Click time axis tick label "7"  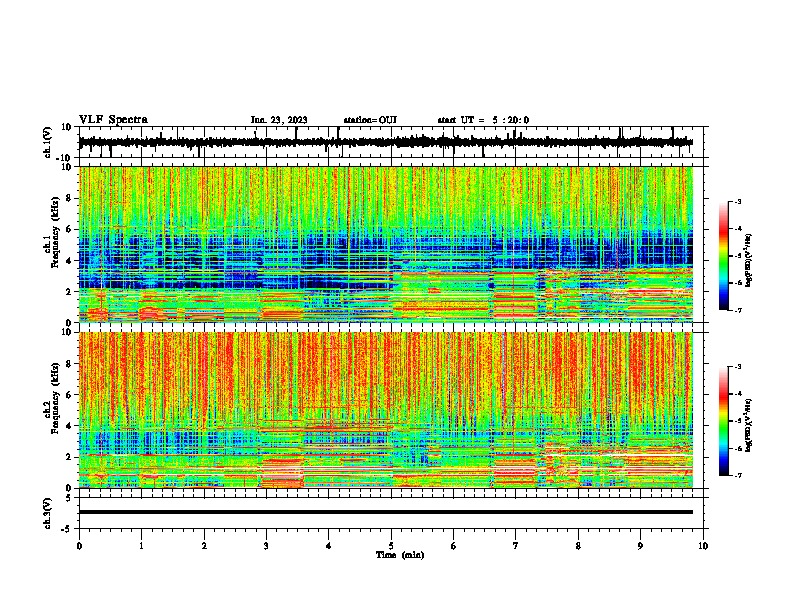click(516, 546)
